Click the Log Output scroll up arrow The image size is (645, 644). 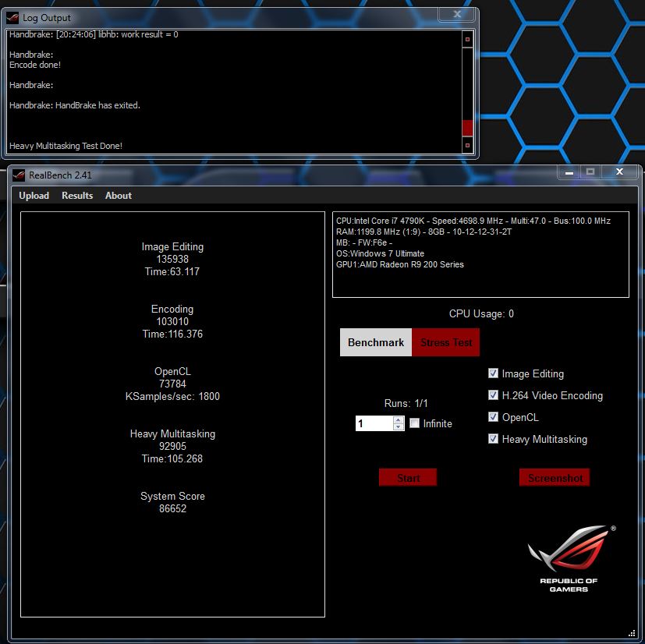(467, 40)
